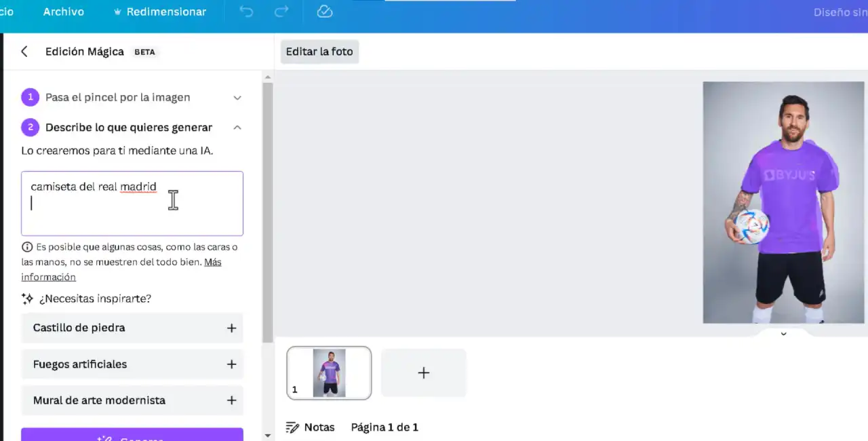Collapse the 'Describe lo que quieres generar' section

click(237, 127)
